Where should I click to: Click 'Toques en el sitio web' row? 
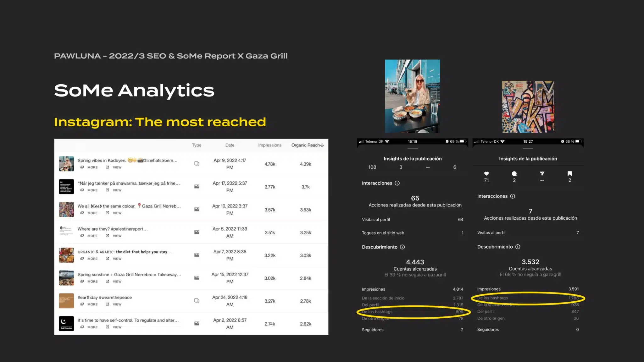point(413,233)
